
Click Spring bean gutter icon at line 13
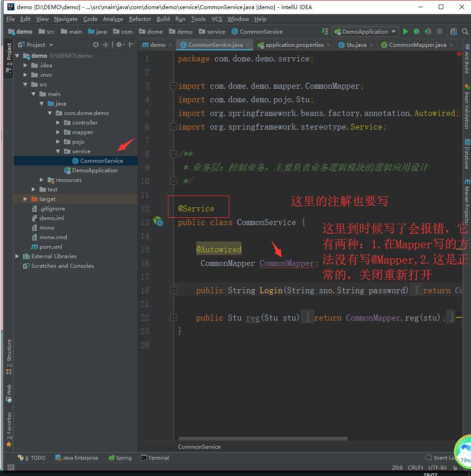pos(158,221)
